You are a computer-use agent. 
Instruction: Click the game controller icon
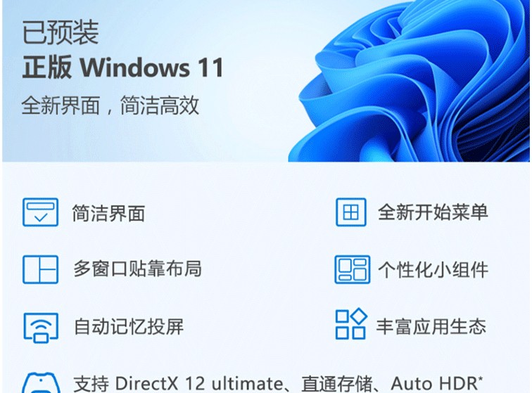tap(41, 383)
